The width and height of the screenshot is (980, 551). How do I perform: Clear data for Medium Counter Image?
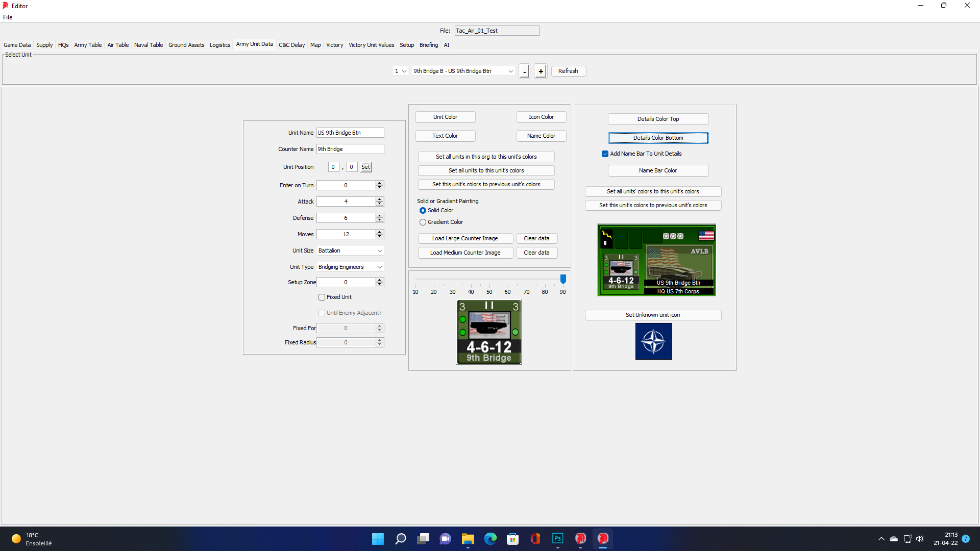click(x=536, y=253)
